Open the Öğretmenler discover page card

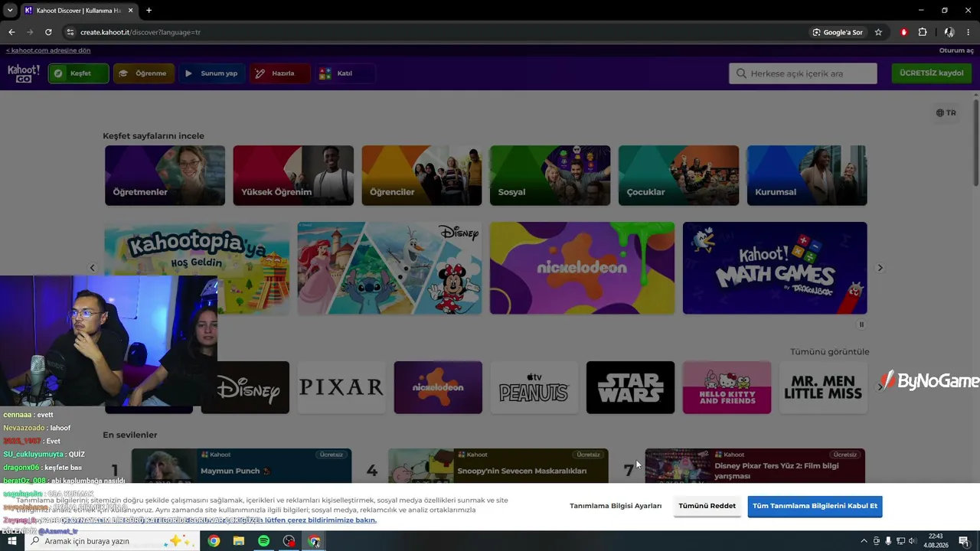point(165,175)
